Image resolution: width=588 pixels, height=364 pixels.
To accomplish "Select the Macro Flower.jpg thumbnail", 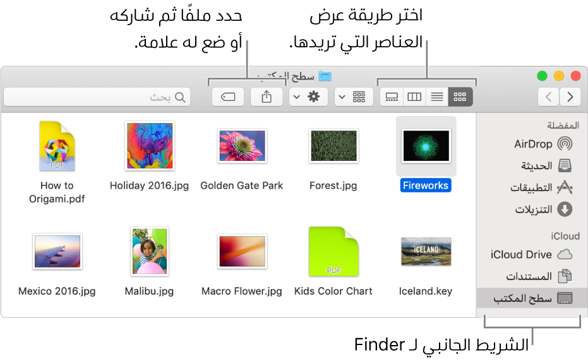I will click(242, 251).
